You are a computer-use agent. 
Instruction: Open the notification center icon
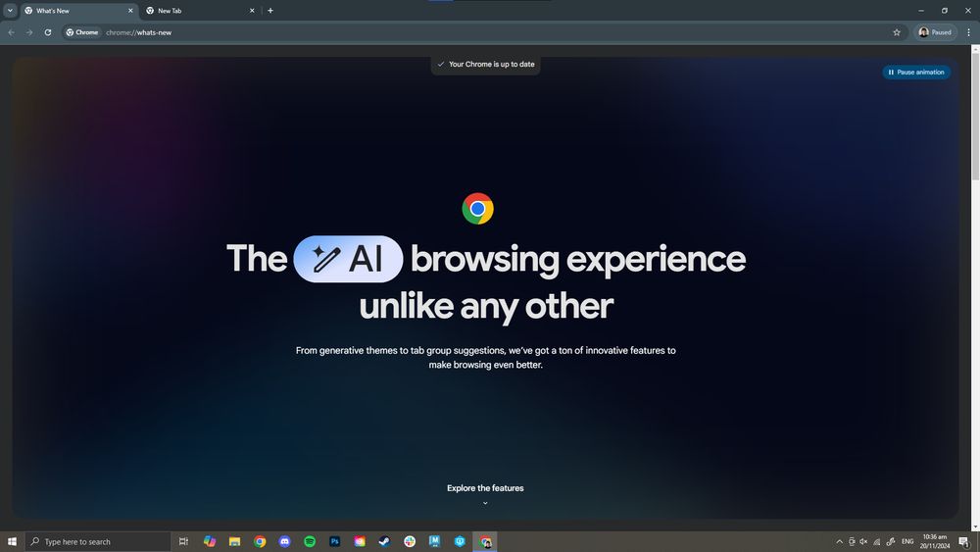[963, 541]
